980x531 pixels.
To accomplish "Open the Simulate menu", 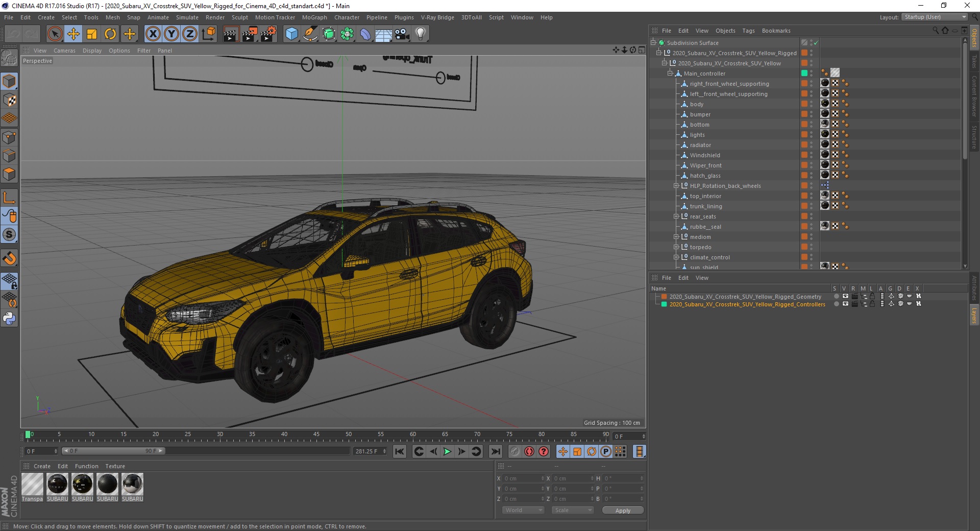I will pos(187,17).
